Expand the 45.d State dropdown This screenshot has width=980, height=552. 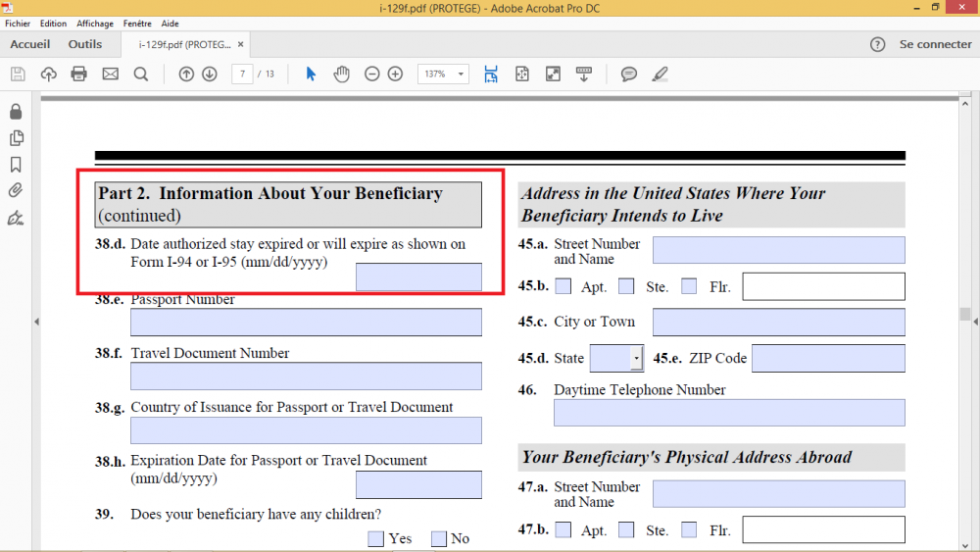coord(636,359)
